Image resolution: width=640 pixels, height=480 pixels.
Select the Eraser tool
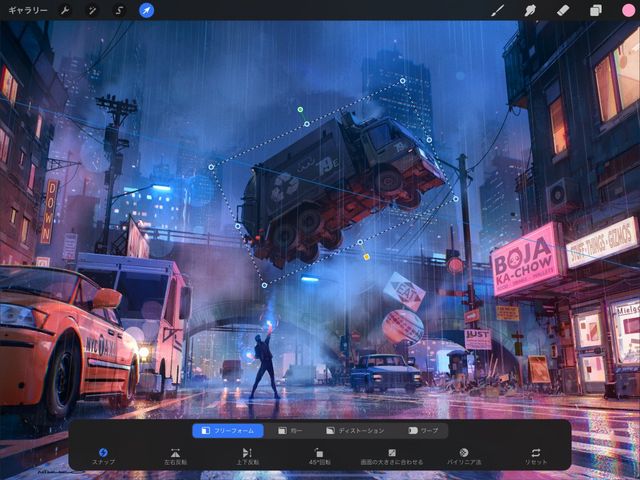[x=563, y=10]
